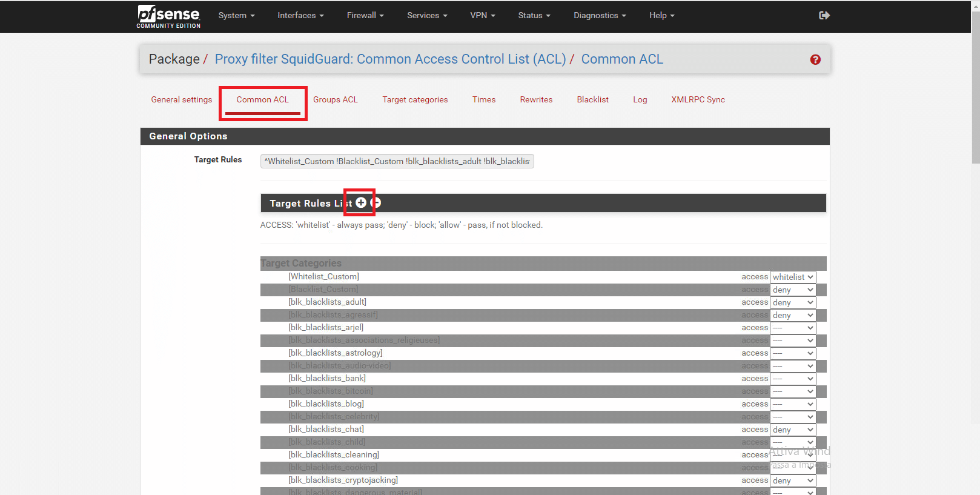Screen dimensions: 980x495
Task: Open access dropdown for blk_blacklists_celebrity
Action: pyautogui.click(x=793, y=417)
